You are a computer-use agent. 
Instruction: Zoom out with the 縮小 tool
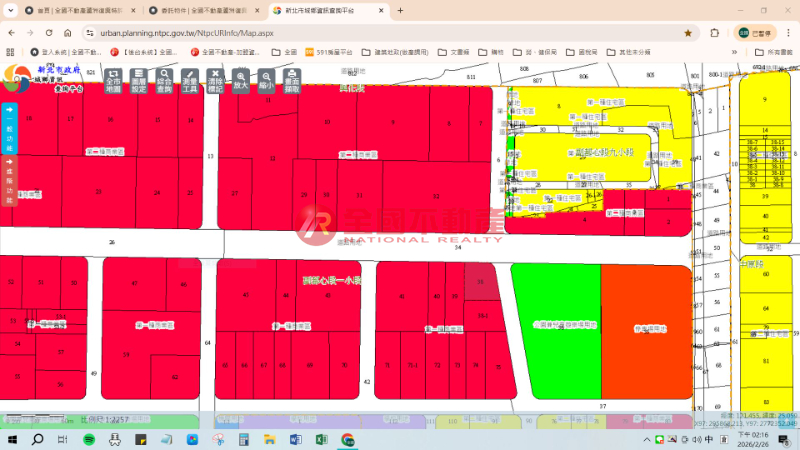[266, 81]
